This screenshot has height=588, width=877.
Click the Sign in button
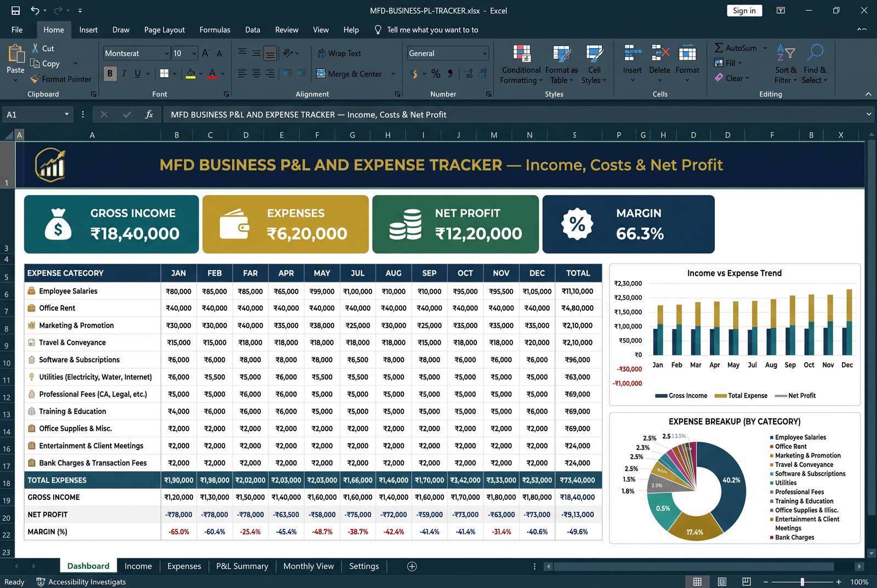tap(744, 10)
